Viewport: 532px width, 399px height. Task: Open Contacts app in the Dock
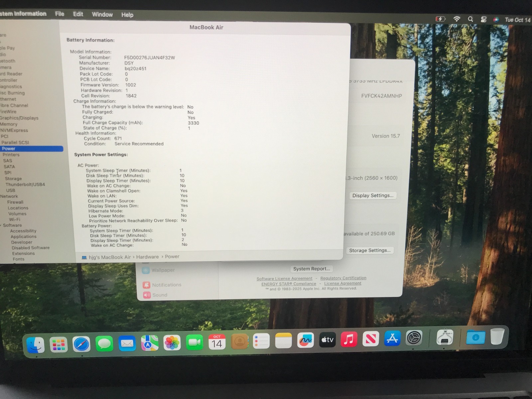click(x=239, y=341)
